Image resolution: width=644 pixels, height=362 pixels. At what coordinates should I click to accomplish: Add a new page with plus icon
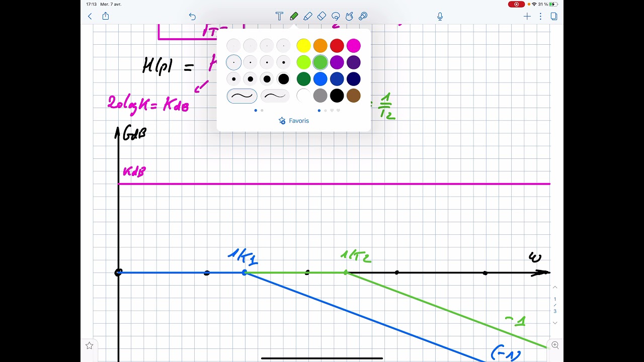(527, 16)
